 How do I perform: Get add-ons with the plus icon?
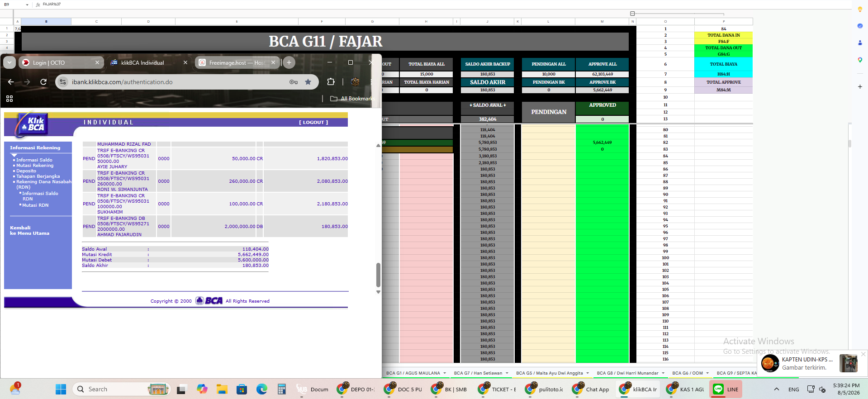[860, 86]
